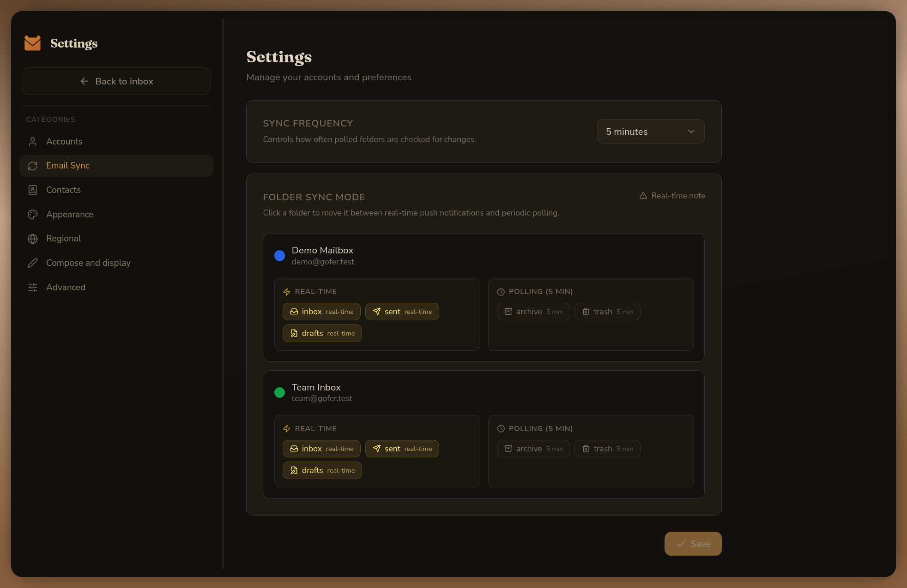Screen dimensions: 907x588
Task: Click the contact card icon beside Contacts
Action: [32, 190]
